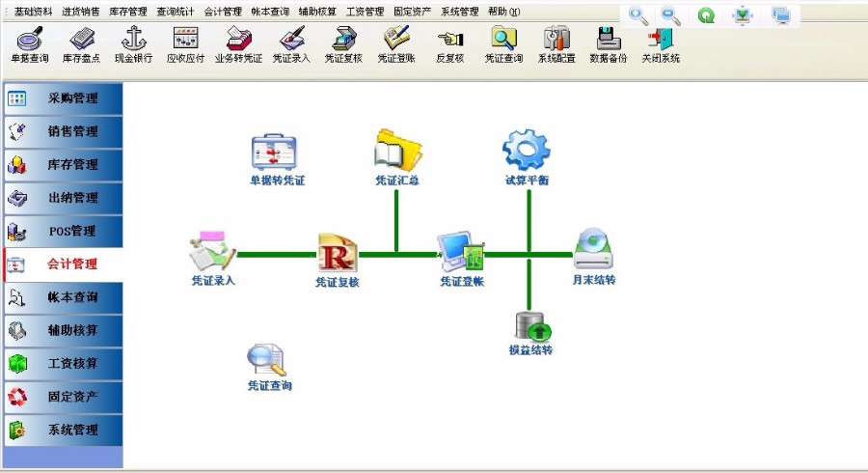Open 基础资料 menu

pyautogui.click(x=33, y=12)
